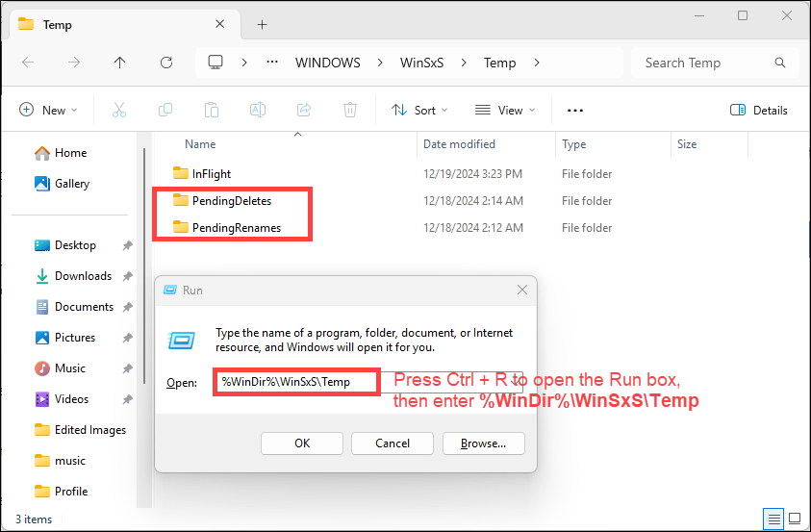Click the Paste clipboard icon
Viewport: 811px width, 532px height.
(x=212, y=111)
